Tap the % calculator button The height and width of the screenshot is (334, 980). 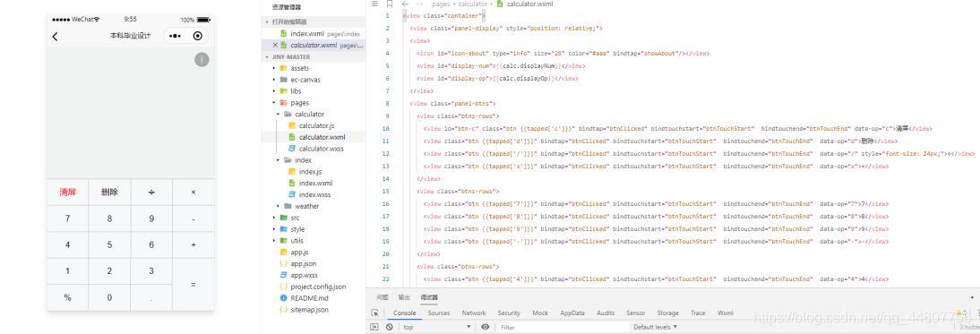tap(67, 298)
